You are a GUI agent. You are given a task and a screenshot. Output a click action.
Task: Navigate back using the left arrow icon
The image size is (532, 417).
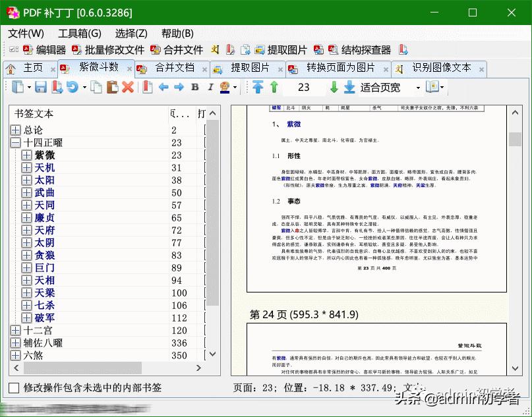pyautogui.click(x=163, y=87)
